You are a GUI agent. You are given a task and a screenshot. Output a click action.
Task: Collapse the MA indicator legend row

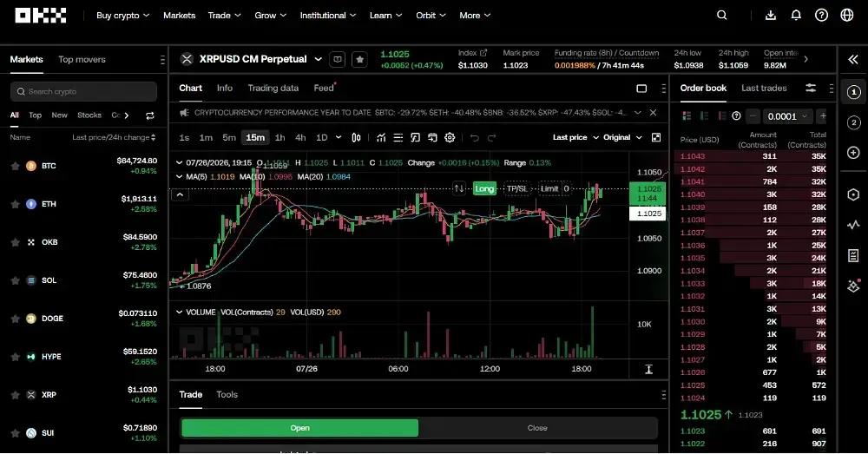click(x=179, y=176)
